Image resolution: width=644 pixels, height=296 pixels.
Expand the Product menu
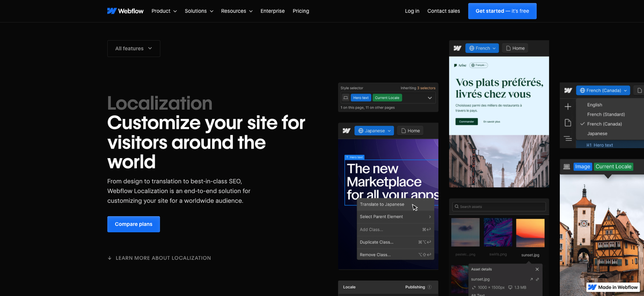[x=164, y=11]
